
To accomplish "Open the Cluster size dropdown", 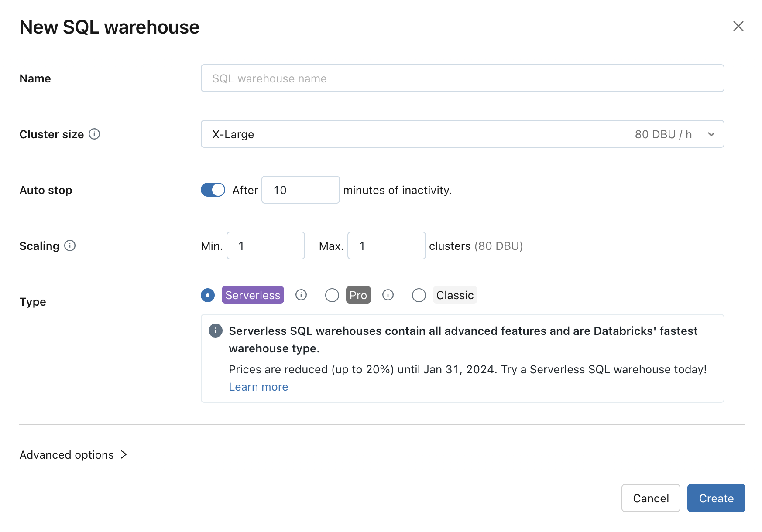I will pyautogui.click(x=462, y=134).
